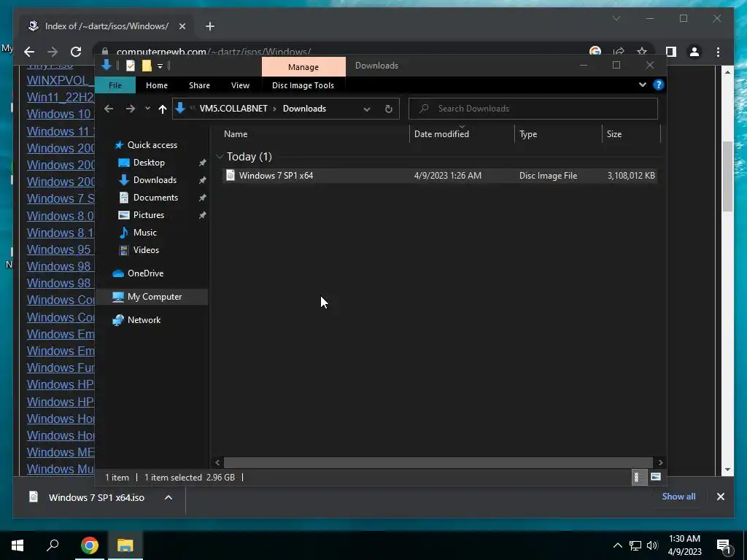Go up one folder level

(163, 109)
